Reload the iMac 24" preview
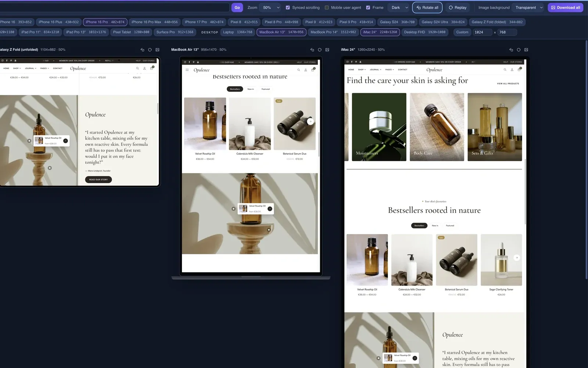The image size is (588, 368). [x=519, y=50]
